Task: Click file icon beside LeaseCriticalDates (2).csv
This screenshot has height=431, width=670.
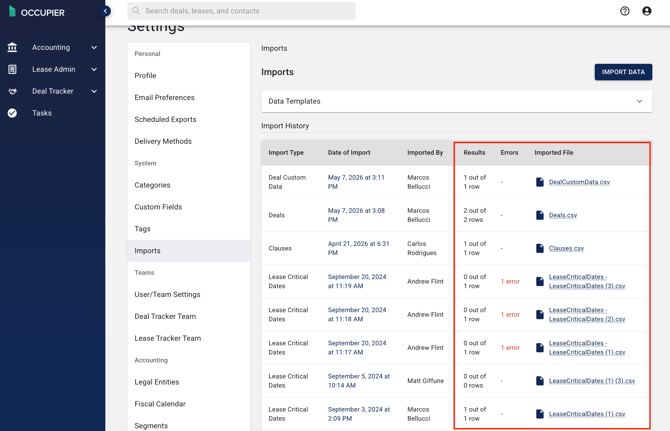Action: [540, 314]
